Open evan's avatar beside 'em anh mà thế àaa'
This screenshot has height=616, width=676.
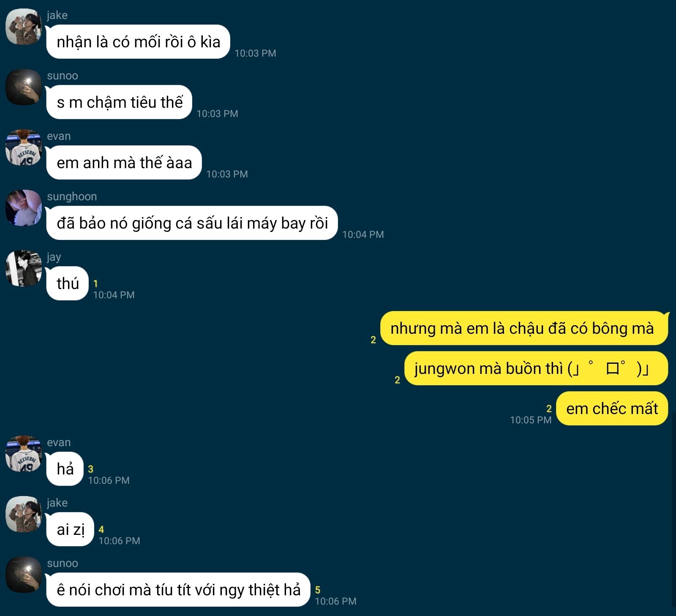pyautogui.click(x=24, y=147)
